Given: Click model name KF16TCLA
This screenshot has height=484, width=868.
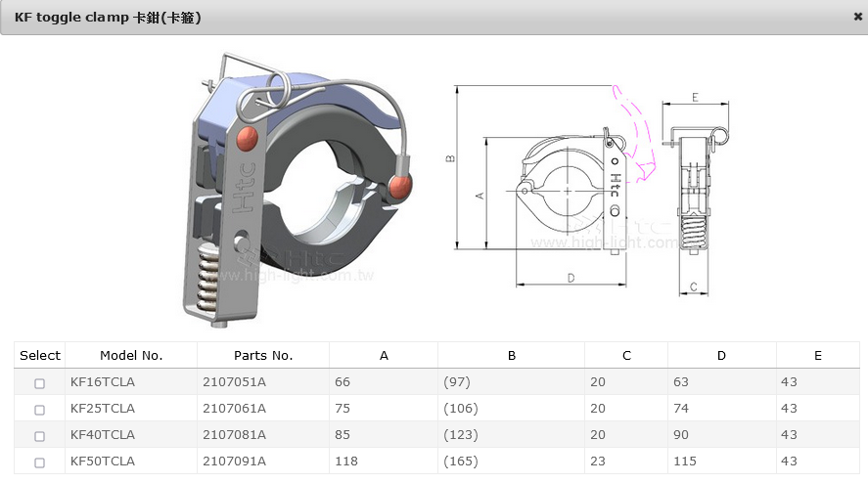Looking at the screenshot, I should [103, 382].
